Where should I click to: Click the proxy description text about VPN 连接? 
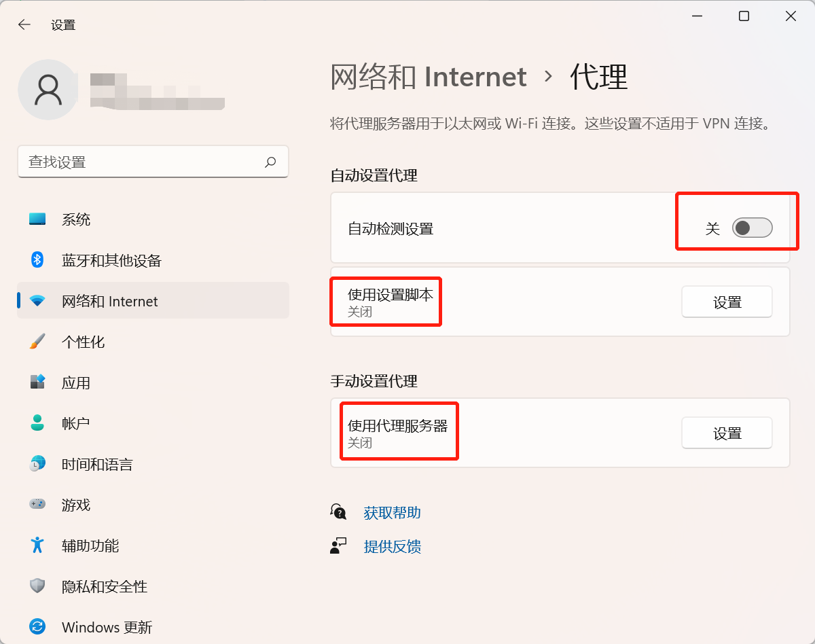click(x=551, y=124)
